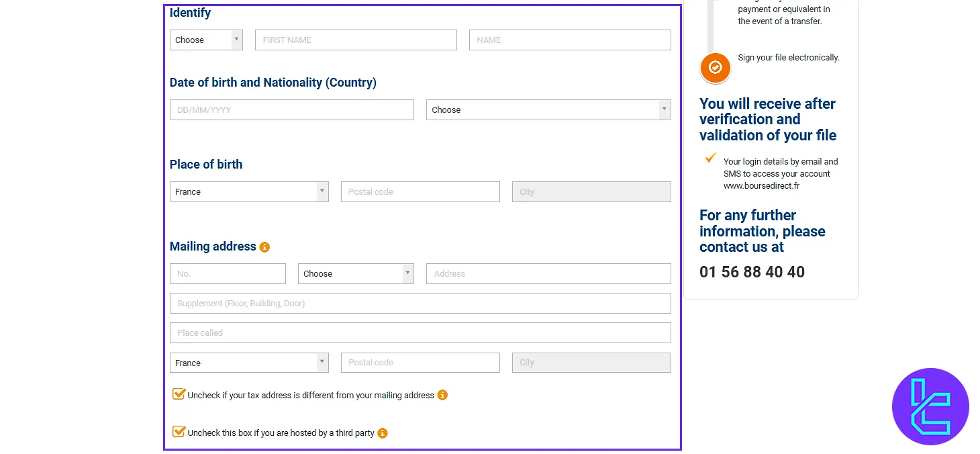Click the info icon beside the third party checkbox
This screenshot has height=454, width=980.
coord(383,433)
